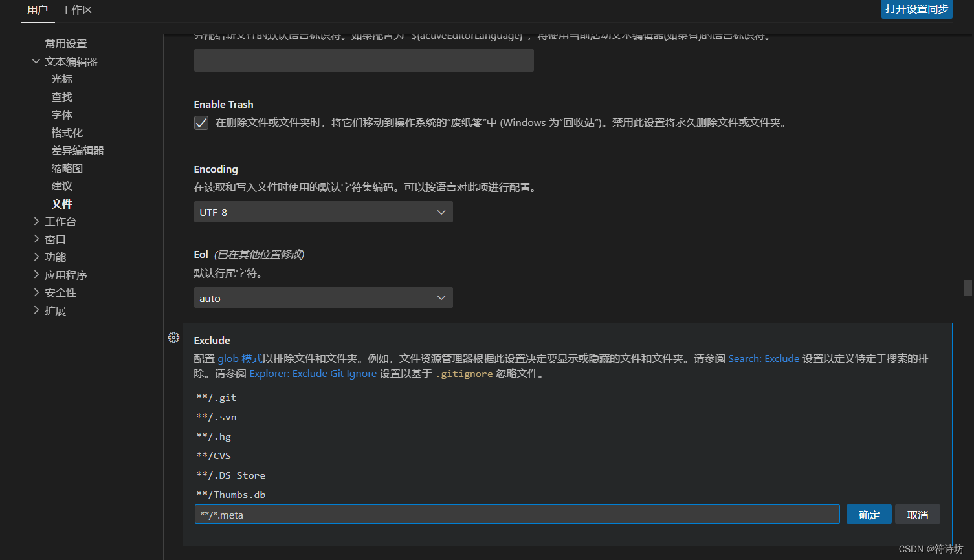
Task: Select the **/.hg exclude pattern
Action: (214, 436)
